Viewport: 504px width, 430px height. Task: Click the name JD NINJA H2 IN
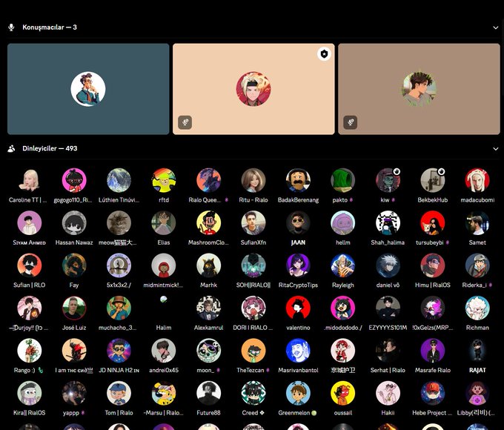click(119, 371)
